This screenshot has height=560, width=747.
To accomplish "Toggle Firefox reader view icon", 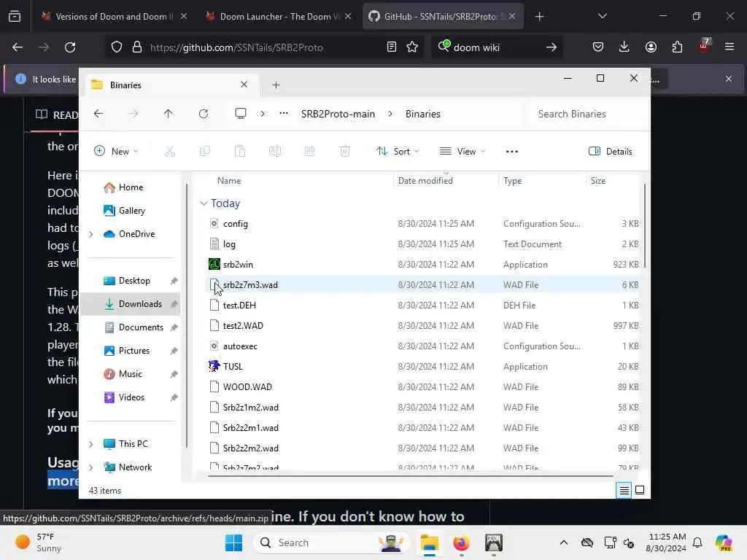I will click(x=392, y=47).
